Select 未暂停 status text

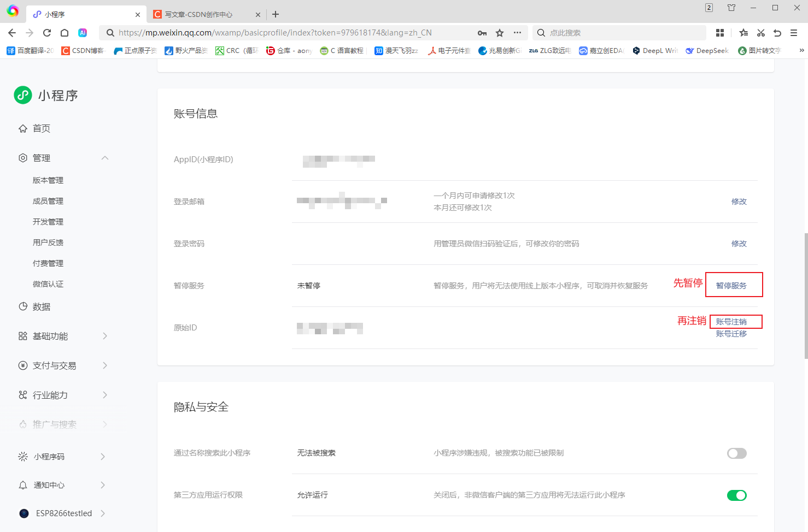point(309,286)
